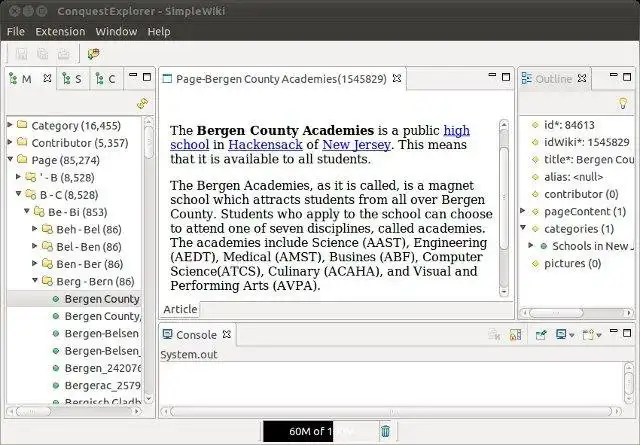Click the Clear Console icon
Image resolution: width=640 pixels, height=445 pixels.
pos(494,335)
